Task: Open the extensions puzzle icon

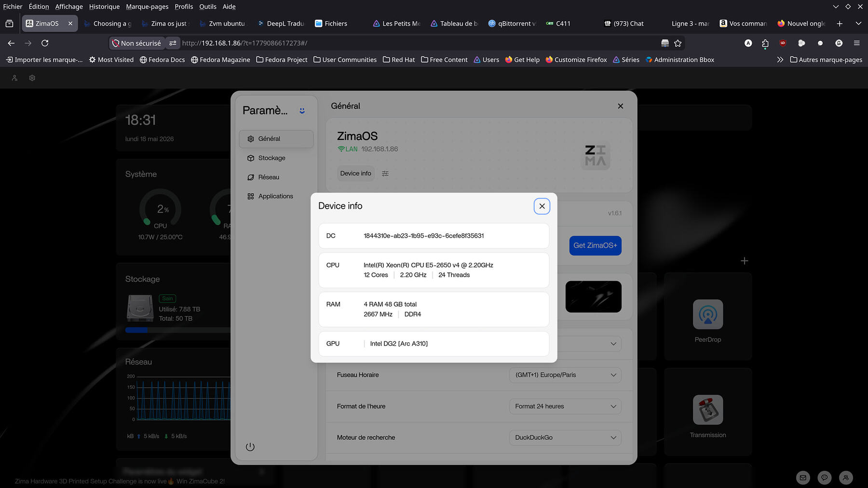Action: tap(765, 43)
